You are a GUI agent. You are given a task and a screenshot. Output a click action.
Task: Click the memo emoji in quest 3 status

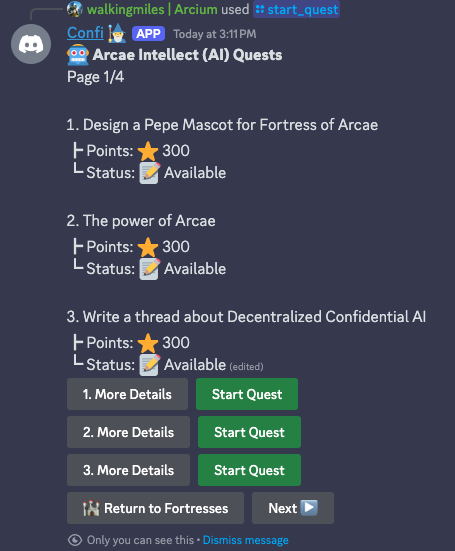tap(150, 365)
